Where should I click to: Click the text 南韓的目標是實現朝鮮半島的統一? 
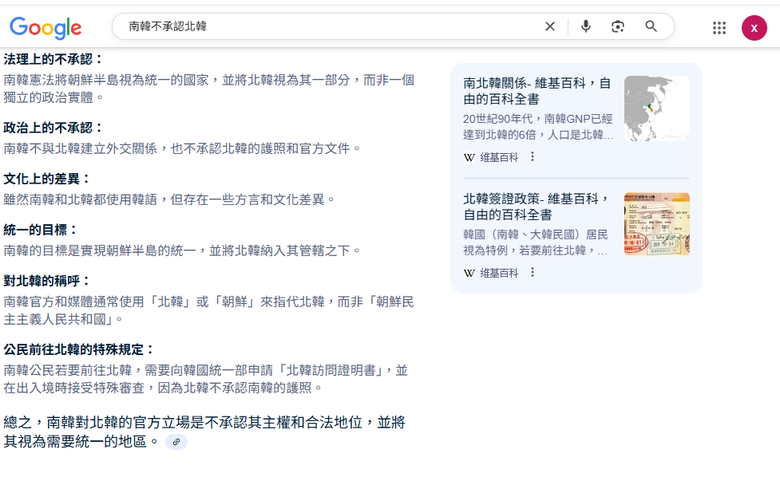tap(99, 250)
